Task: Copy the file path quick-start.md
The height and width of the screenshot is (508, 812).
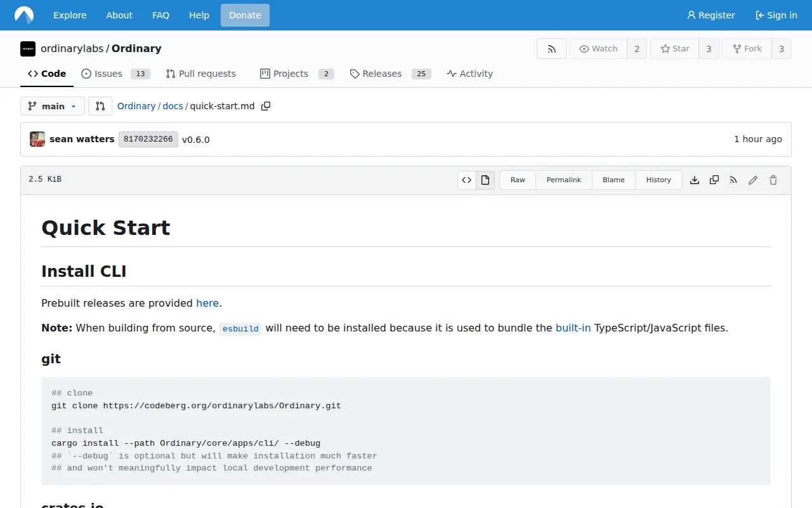Action: tap(266, 106)
